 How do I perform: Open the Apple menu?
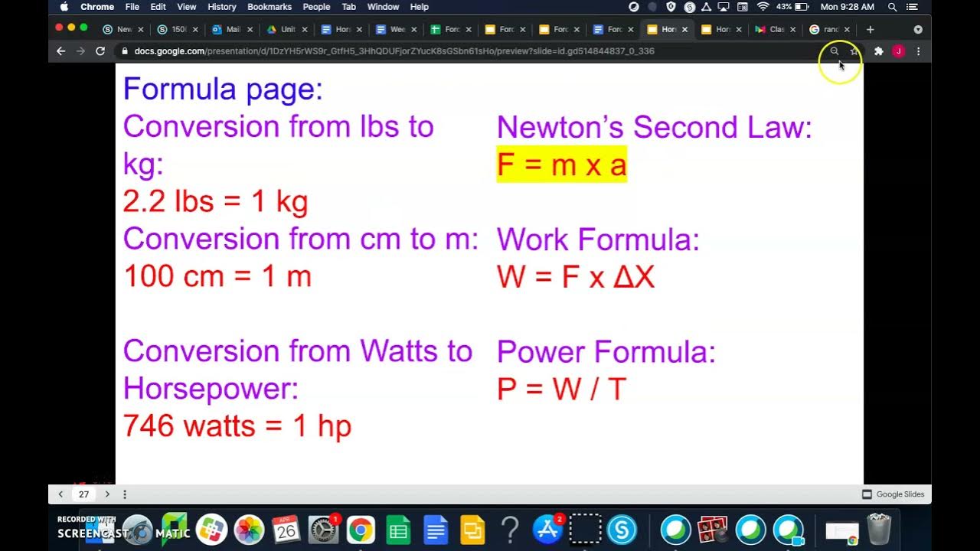[x=64, y=7]
